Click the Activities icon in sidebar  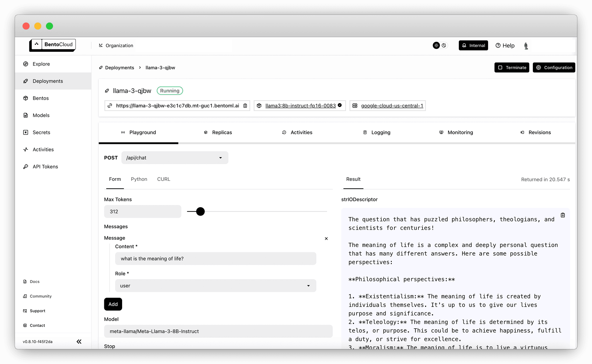pyautogui.click(x=26, y=149)
